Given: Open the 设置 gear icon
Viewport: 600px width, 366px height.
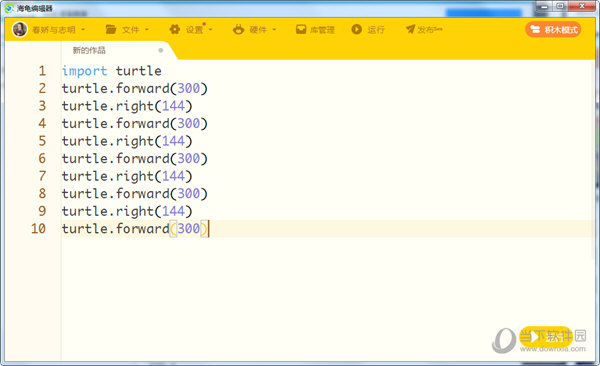Looking at the screenshot, I should tap(175, 29).
